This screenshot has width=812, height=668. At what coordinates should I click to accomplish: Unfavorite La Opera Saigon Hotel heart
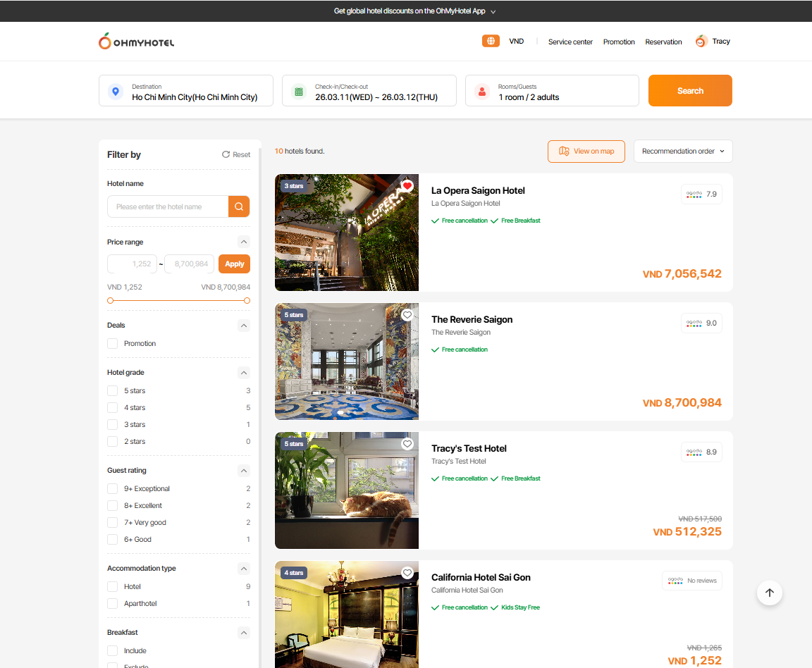click(407, 186)
